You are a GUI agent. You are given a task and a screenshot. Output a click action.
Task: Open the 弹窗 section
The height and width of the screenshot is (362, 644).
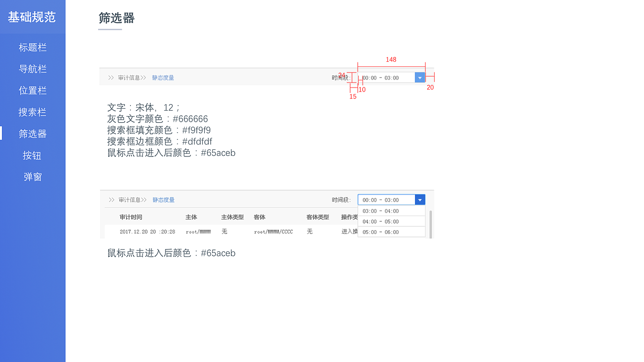32,176
